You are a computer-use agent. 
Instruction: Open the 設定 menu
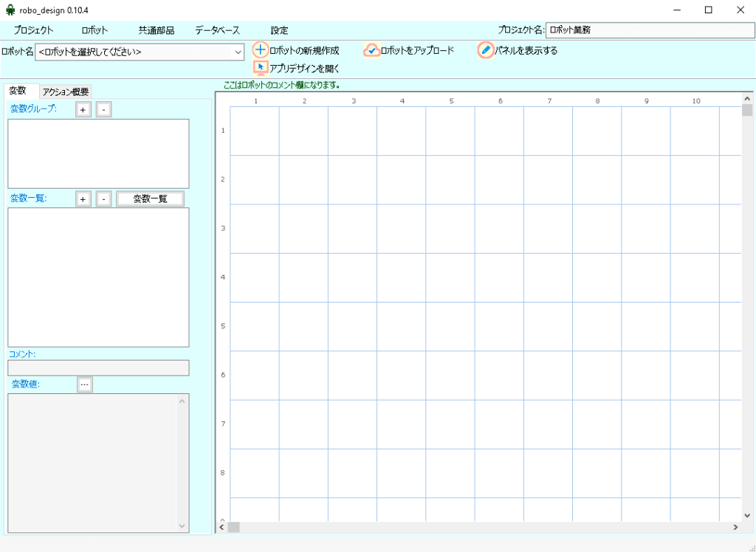279,30
